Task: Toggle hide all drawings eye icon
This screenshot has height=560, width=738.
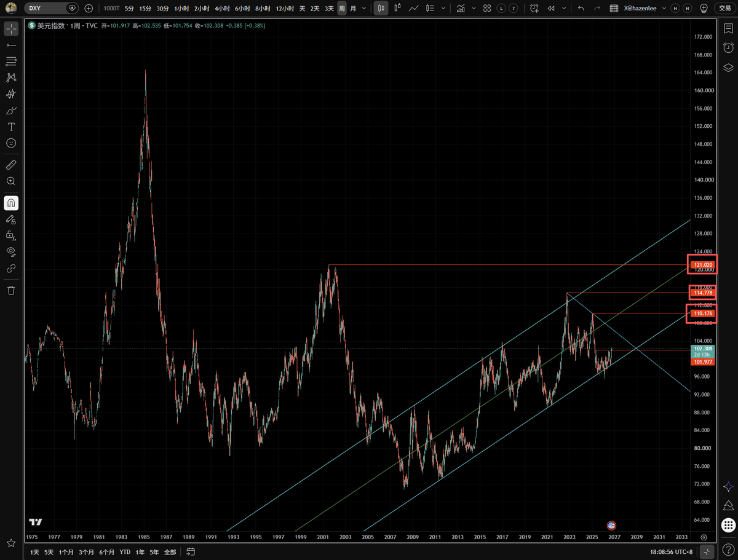Action: 11,251
